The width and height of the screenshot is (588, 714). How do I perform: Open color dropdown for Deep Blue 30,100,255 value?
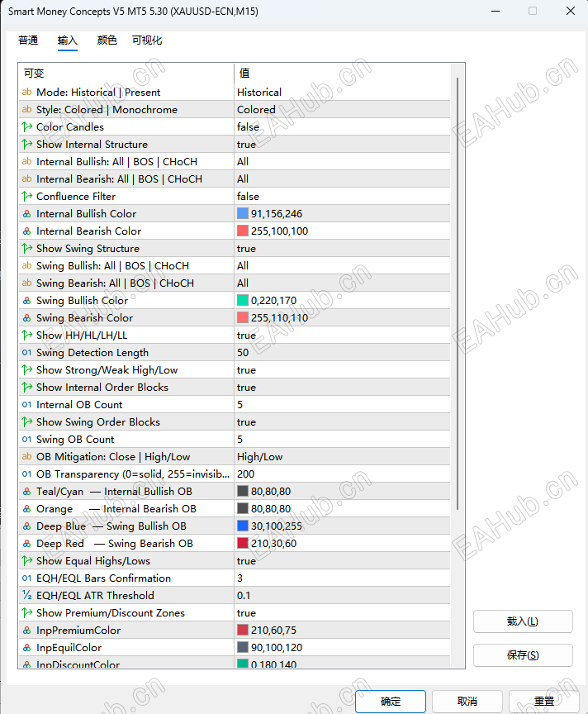click(342, 526)
